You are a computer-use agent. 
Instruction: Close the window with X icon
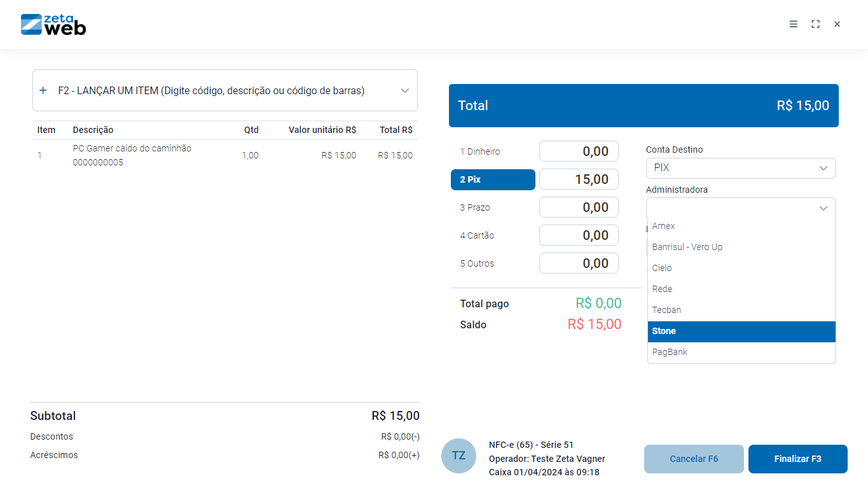(837, 24)
